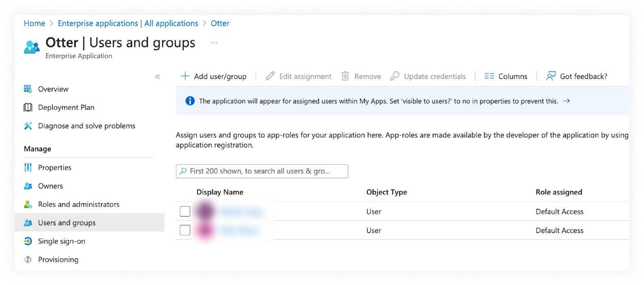Click the Columns list icon
644x285 pixels.
[x=489, y=76]
